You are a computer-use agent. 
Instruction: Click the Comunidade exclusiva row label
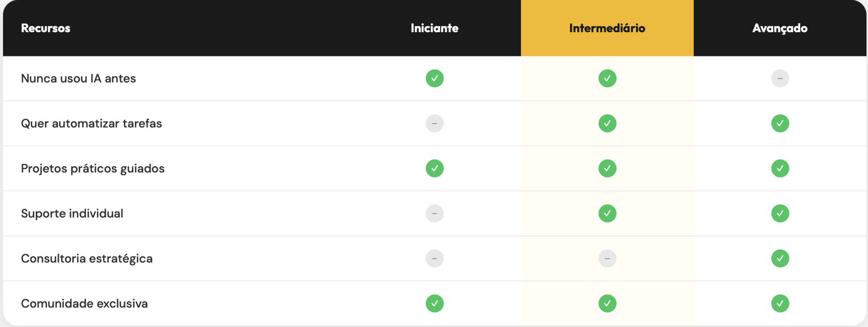[84, 303]
